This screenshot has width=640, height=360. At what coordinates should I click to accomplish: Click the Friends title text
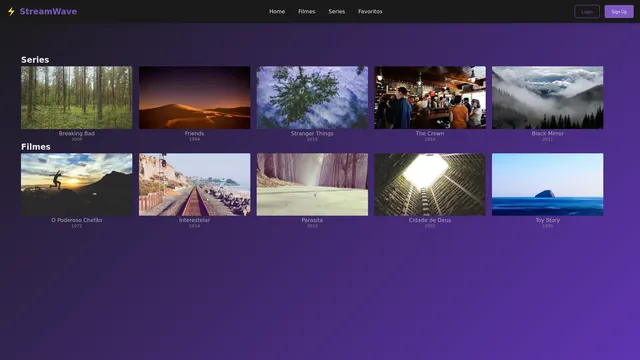pos(194,133)
